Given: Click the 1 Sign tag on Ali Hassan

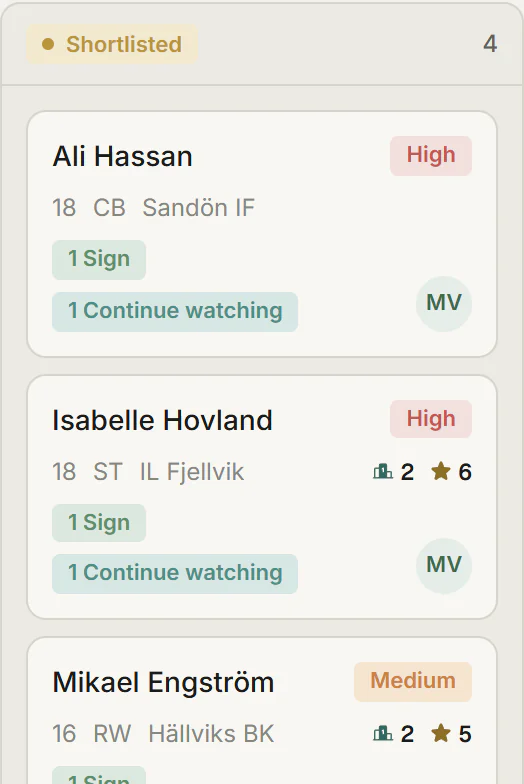Looking at the screenshot, I should [x=99, y=260].
